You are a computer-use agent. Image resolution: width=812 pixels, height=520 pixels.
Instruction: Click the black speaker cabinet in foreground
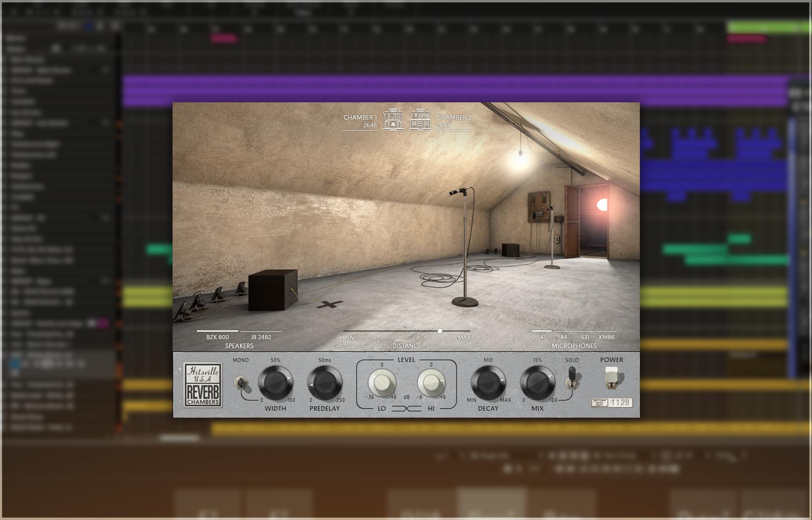(272, 290)
